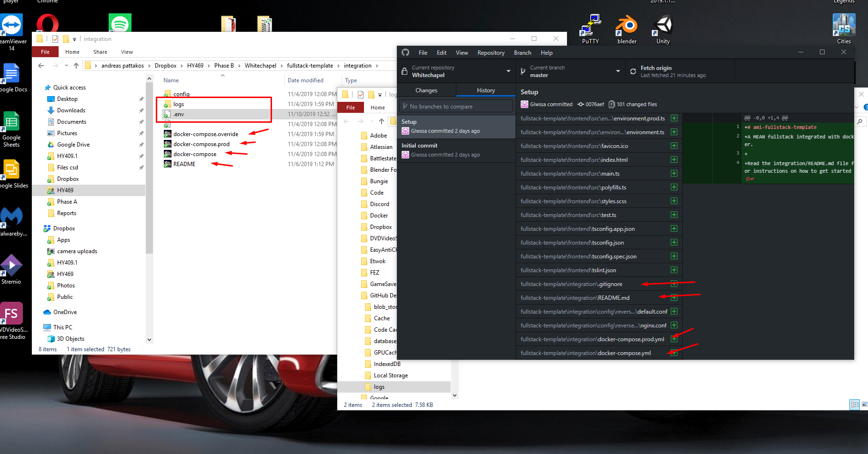Expand diff for integration docker-compose.yml
The height and width of the screenshot is (454, 868).
(x=674, y=353)
